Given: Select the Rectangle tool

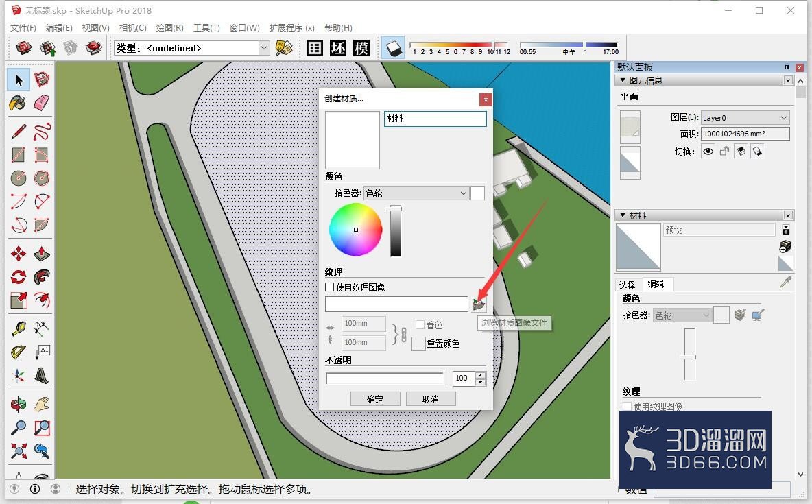Looking at the screenshot, I should point(19,155).
